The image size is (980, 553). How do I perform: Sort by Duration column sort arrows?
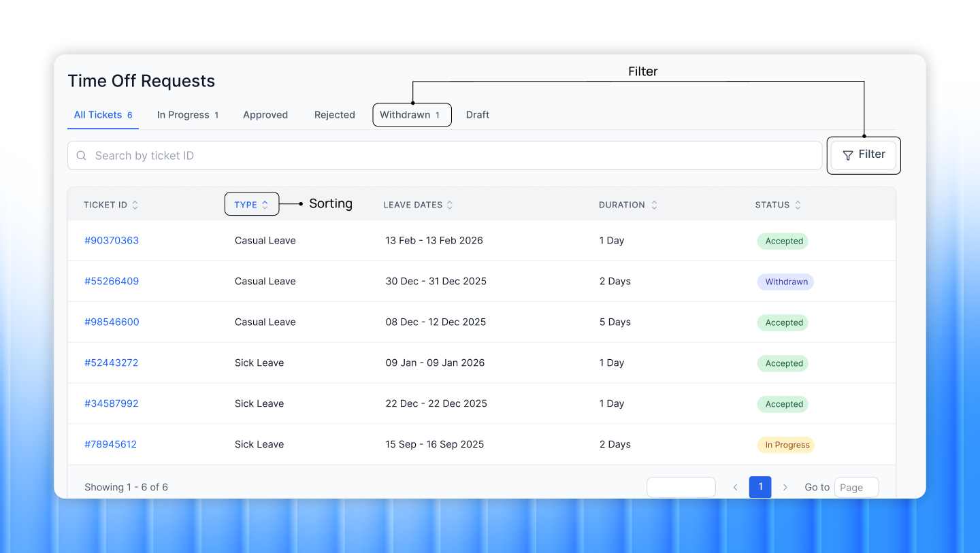654,204
